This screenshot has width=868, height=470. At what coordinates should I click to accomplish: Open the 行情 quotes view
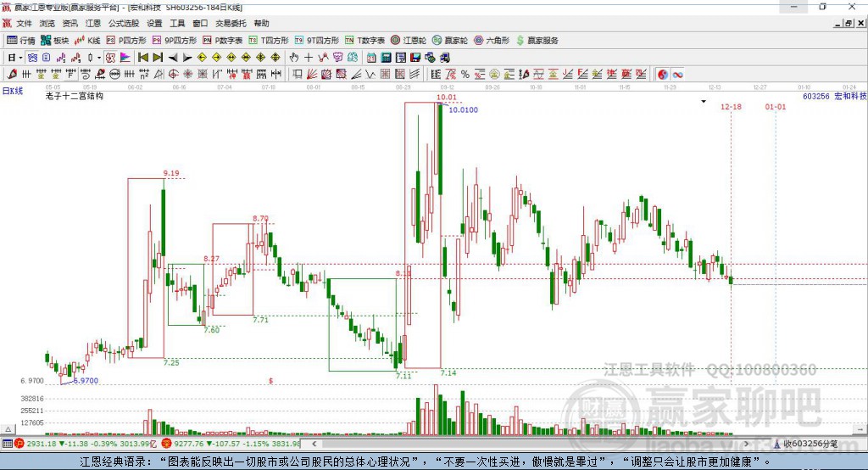(x=20, y=41)
